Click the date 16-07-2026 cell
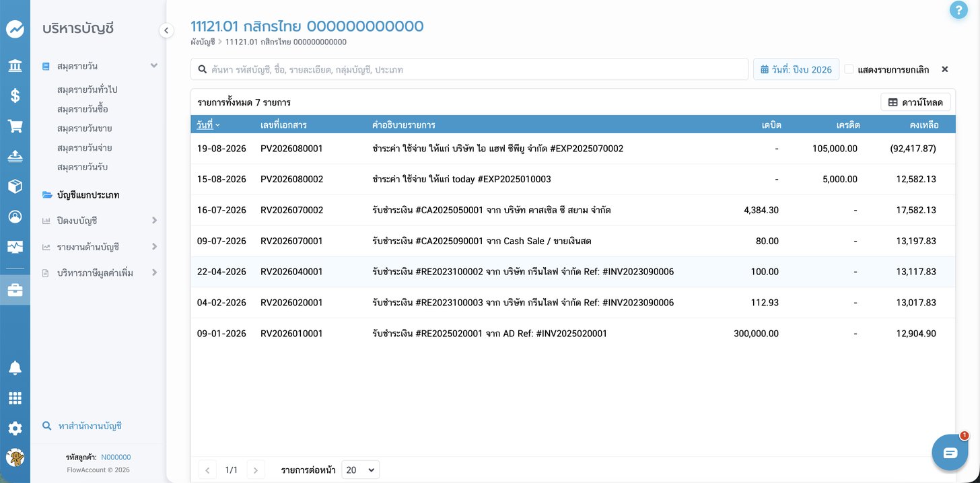The width and height of the screenshot is (980, 483). [221, 211]
